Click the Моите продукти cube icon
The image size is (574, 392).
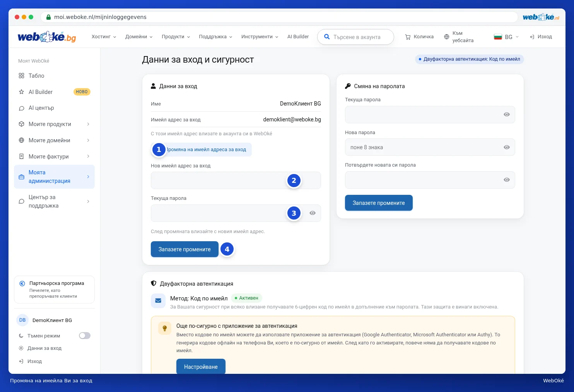(x=22, y=124)
